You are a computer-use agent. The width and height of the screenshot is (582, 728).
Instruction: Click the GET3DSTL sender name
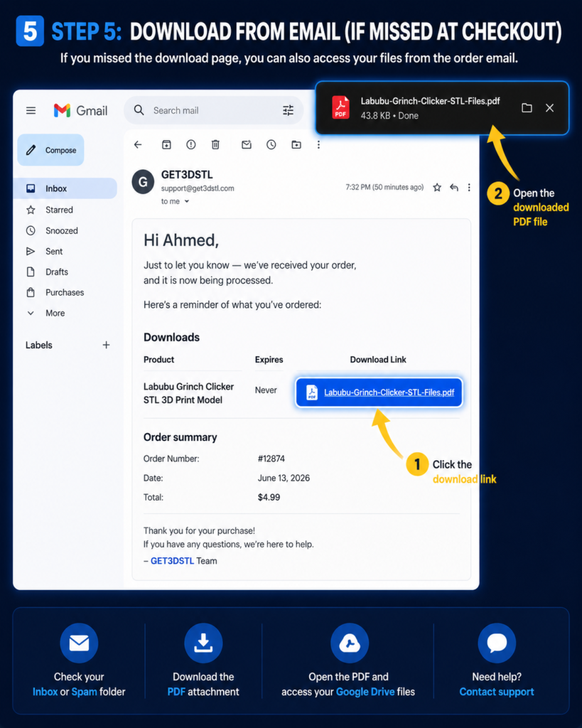click(x=187, y=175)
